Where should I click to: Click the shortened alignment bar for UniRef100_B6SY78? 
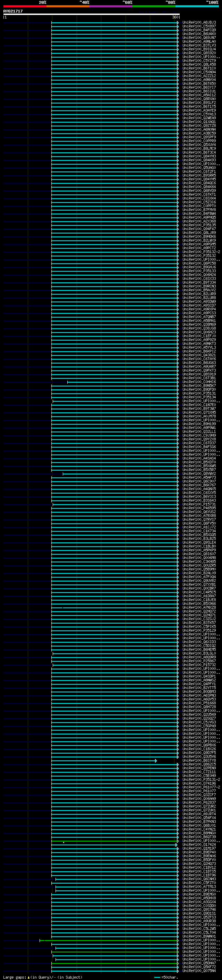[104, 761]
